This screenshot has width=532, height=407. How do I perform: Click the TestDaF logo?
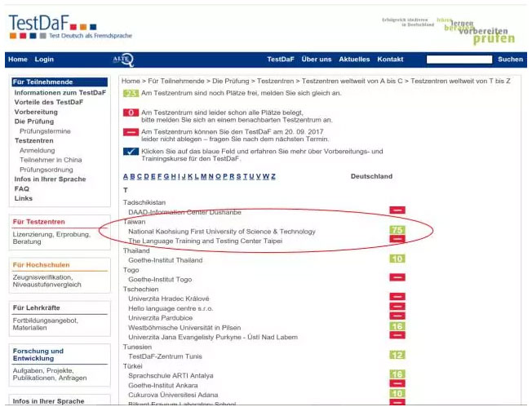pos(70,27)
